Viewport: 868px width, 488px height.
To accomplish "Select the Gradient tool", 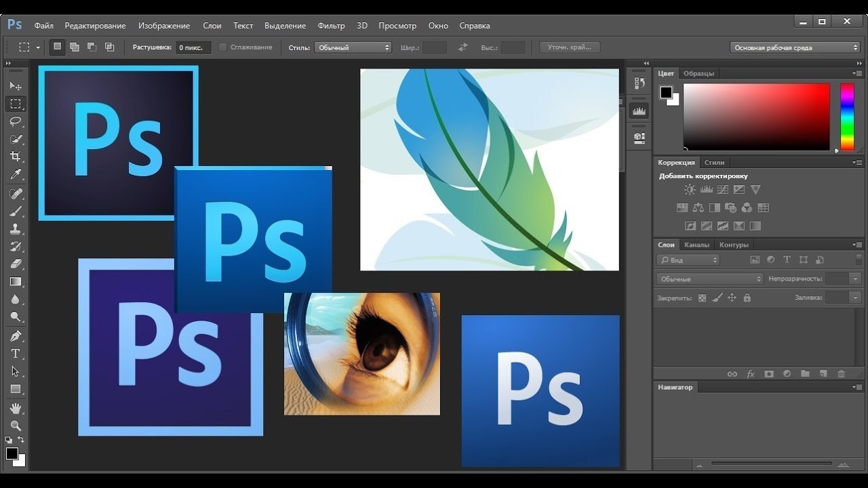I will pyautogui.click(x=15, y=282).
